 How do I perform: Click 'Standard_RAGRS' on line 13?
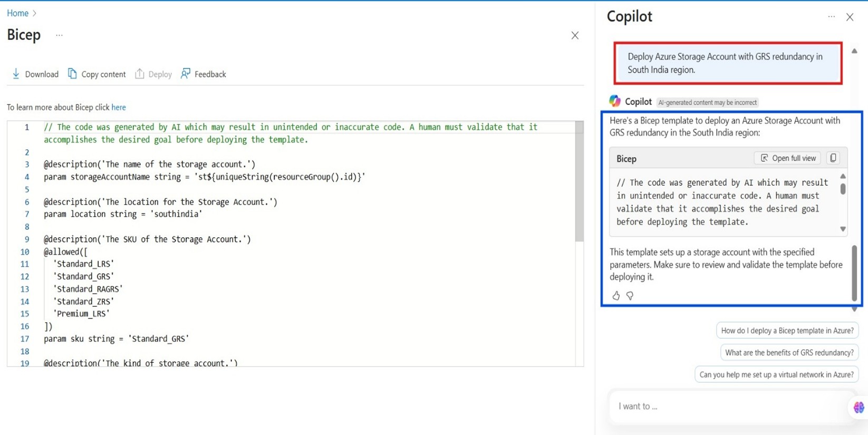coord(88,289)
